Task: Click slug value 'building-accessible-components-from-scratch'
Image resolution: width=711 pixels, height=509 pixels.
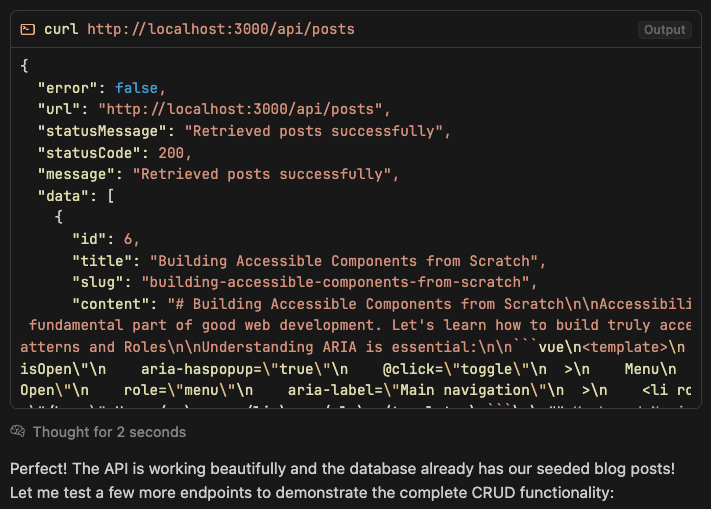Action: (335, 282)
